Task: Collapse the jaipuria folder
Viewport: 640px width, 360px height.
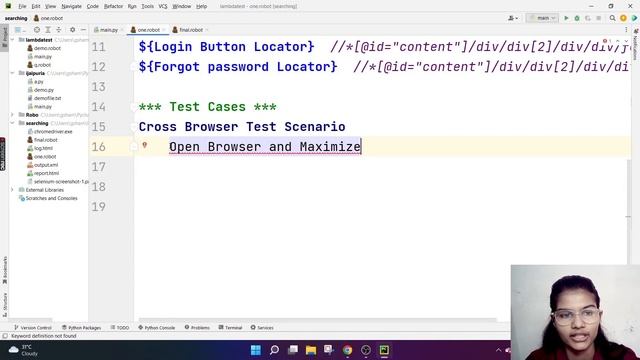Action: [12, 73]
